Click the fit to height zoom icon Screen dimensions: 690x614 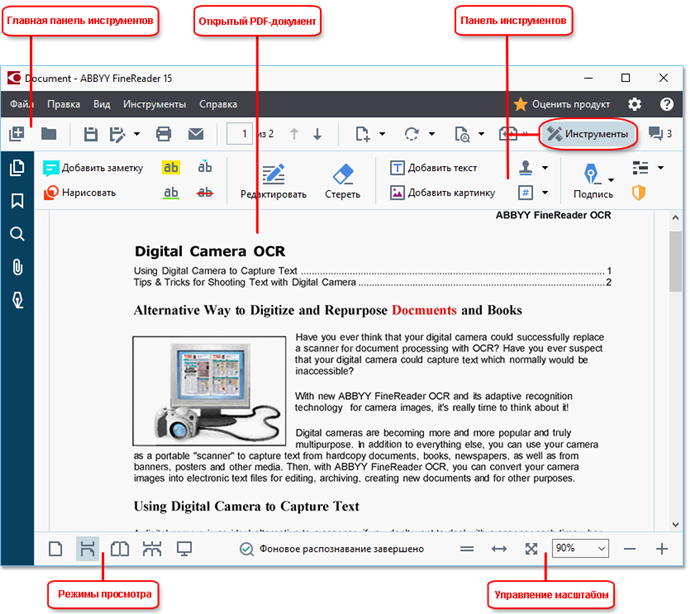(466, 549)
